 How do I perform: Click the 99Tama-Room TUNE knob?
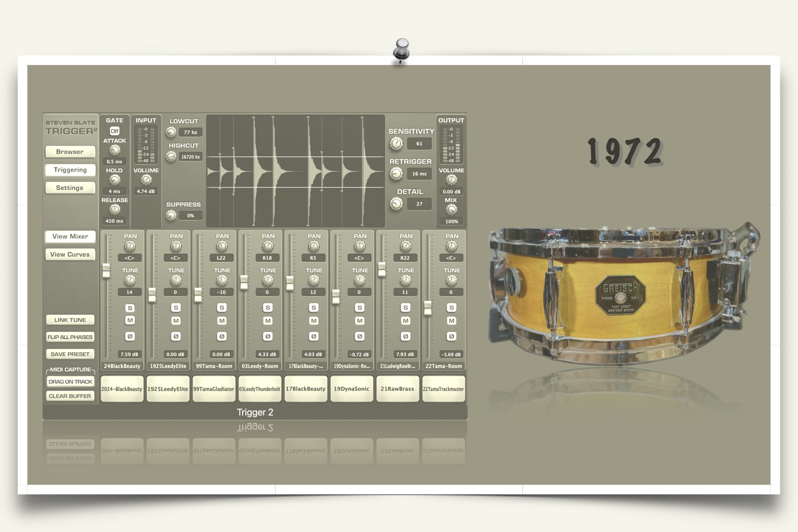point(222,280)
